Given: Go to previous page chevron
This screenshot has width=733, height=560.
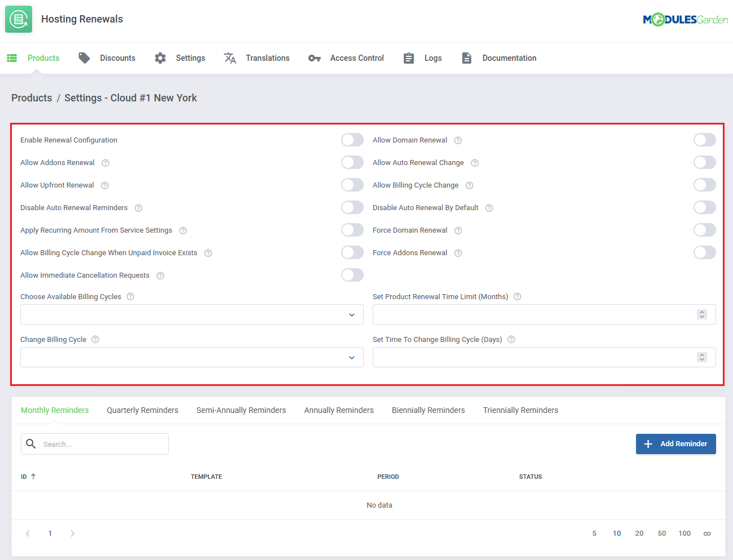Looking at the screenshot, I should click(x=28, y=534).
